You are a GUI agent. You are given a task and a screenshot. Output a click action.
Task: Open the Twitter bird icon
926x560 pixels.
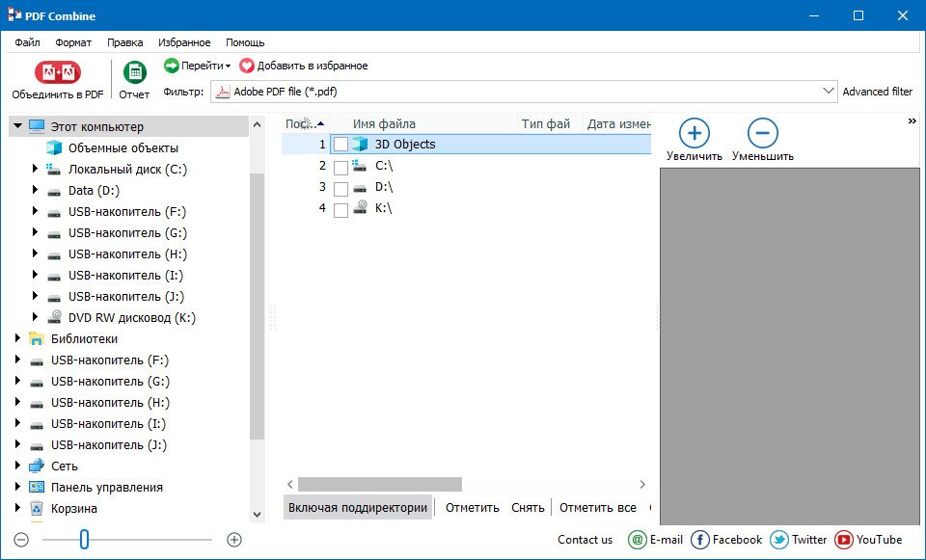pyautogui.click(x=779, y=540)
